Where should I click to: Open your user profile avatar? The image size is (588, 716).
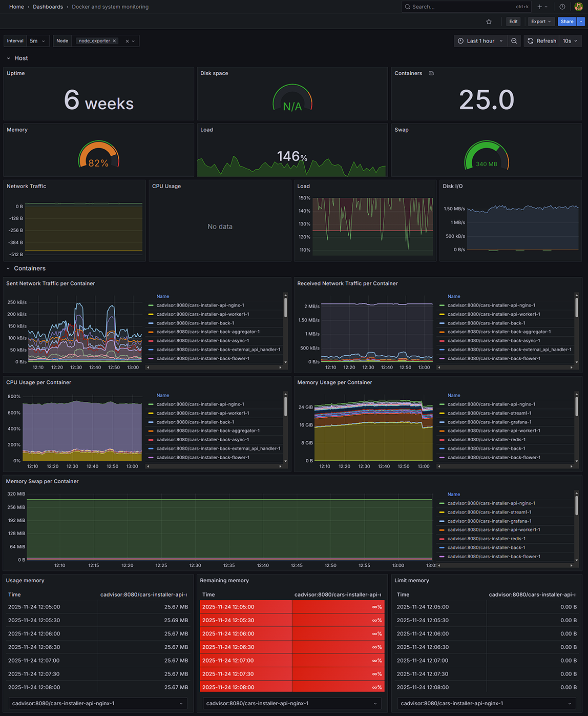tap(578, 7)
